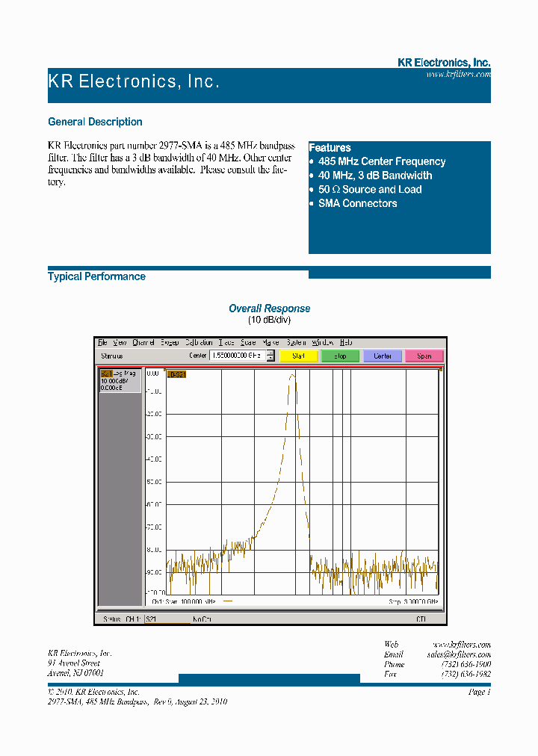Click the '(10 dB/div)' subtitle
This screenshot has height=756, width=538.
pos(270,320)
